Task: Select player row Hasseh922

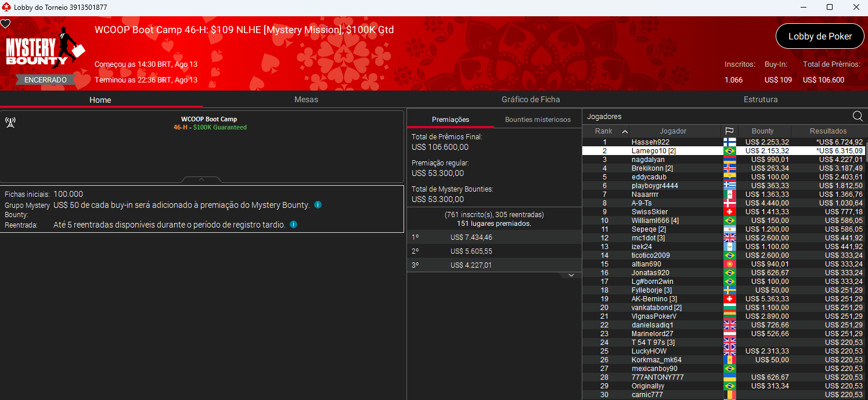Action: pos(723,142)
